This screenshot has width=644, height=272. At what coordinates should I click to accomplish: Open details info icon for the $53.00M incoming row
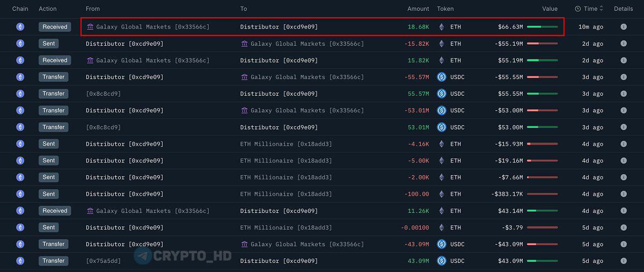click(x=623, y=127)
